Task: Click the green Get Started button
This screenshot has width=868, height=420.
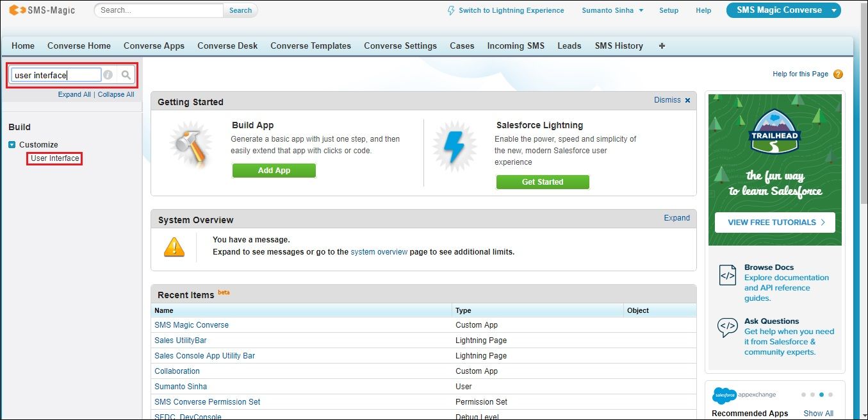Action: pos(543,182)
